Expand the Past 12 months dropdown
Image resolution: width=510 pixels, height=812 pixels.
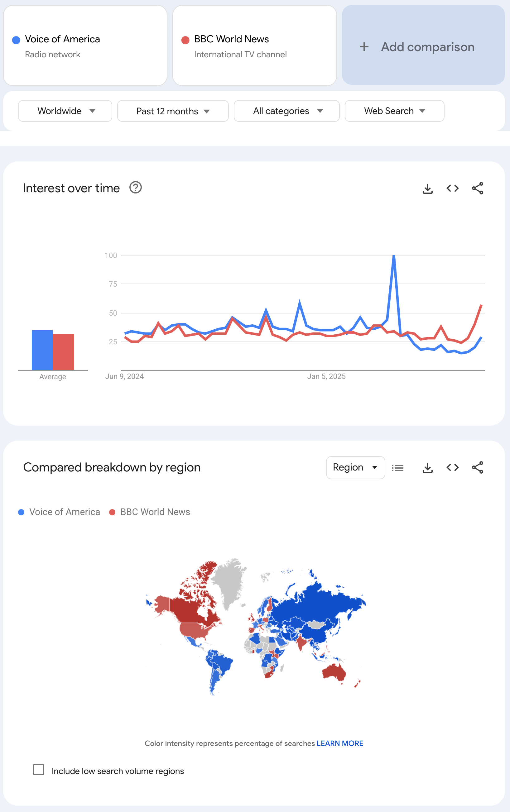tap(173, 111)
